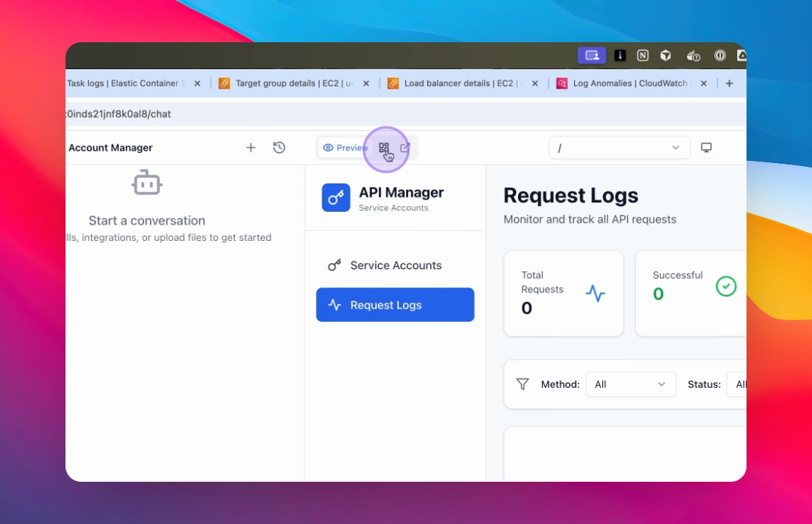Click 'Monitor and track all API requests' text
The height and width of the screenshot is (524, 812).
pos(590,220)
